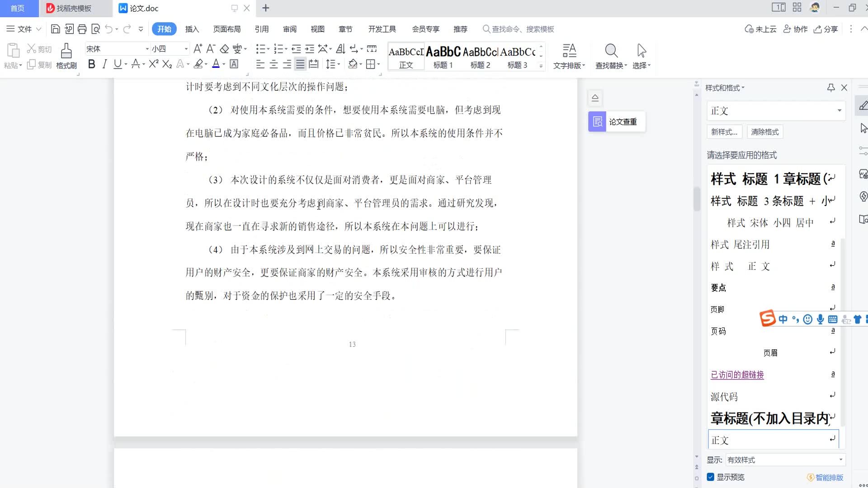This screenshot has height=488, width=868.
Task: Toggle center alignment button
Action: point(274,64)
